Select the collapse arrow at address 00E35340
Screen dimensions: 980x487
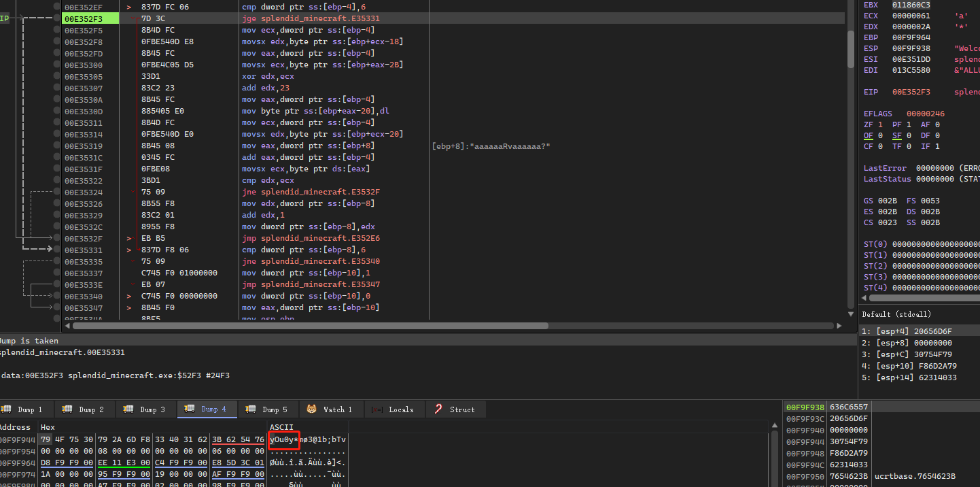(x=129, y=297)
